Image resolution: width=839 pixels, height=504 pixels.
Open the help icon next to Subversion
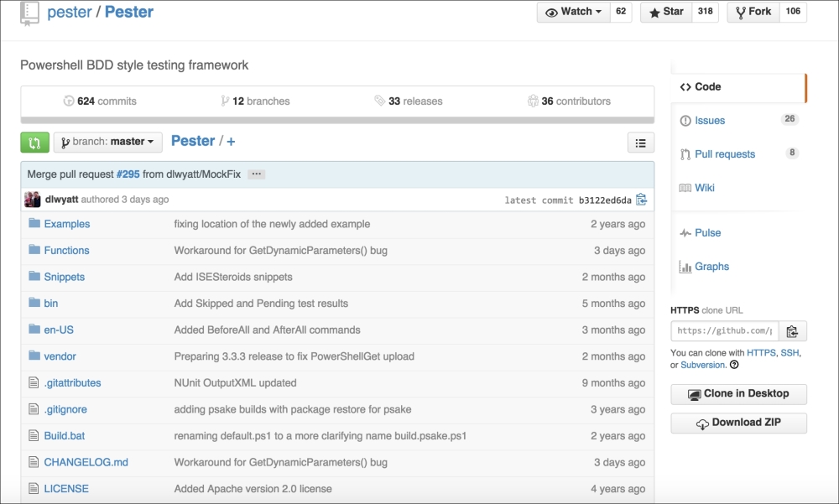click(x=734, y=365)
